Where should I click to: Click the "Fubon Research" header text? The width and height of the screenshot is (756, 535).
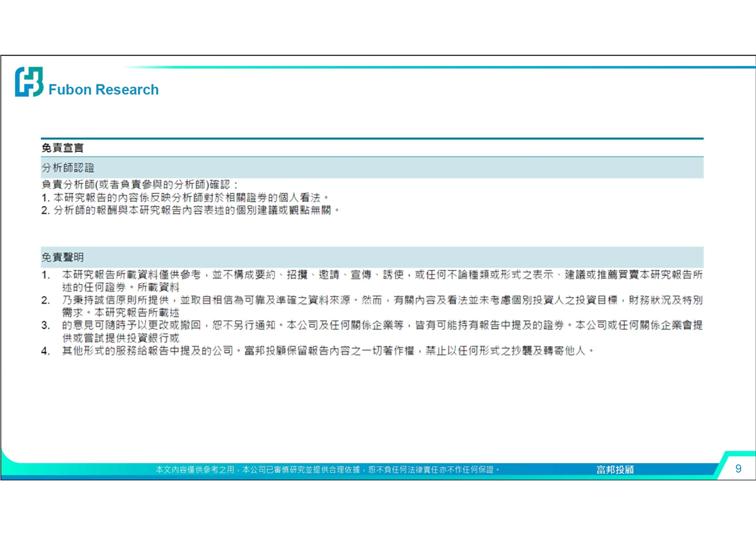(x=104, y=90)
